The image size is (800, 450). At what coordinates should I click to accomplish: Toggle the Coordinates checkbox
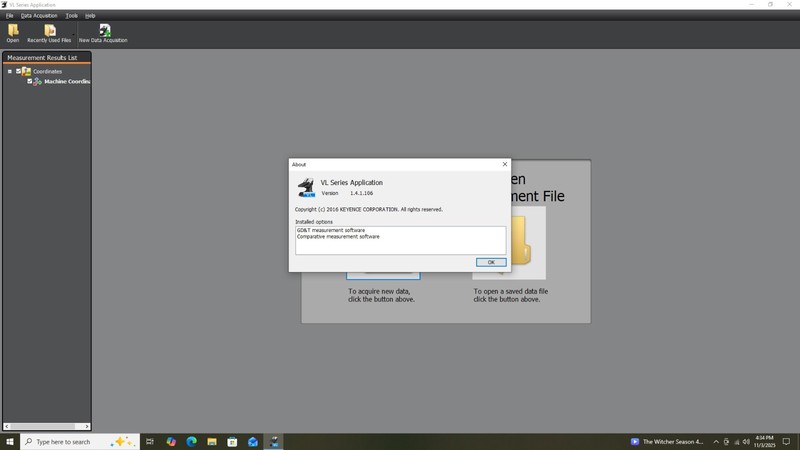18,71
